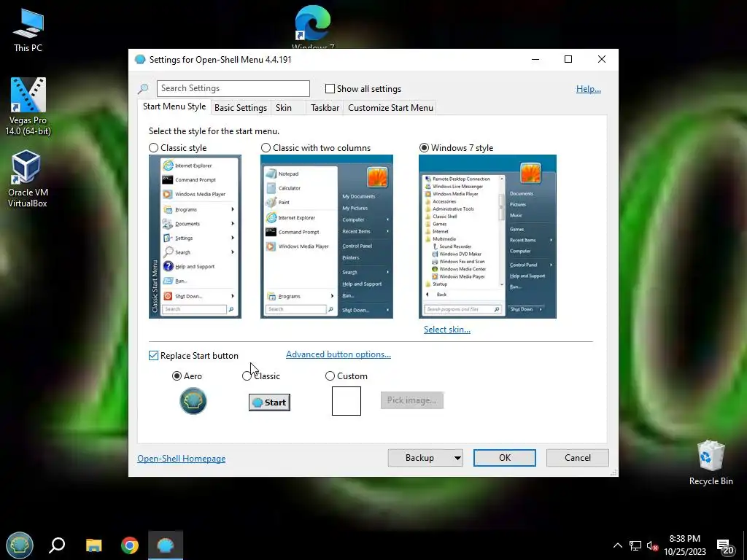
Task: Open File Explorer from taskbar
Action: pyautogui.click(x=93, y=545)
